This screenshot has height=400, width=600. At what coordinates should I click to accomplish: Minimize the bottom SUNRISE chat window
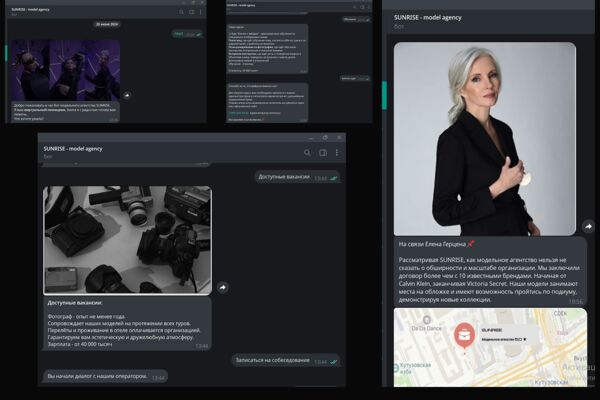311,137
